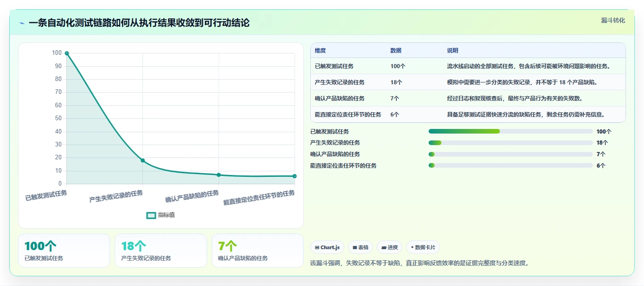The height and width of the screenshot is (286, 644).
Task: Click the progress bar for 产生失败记录的任务
Action: pyautogui.click(x=511, y=143)
